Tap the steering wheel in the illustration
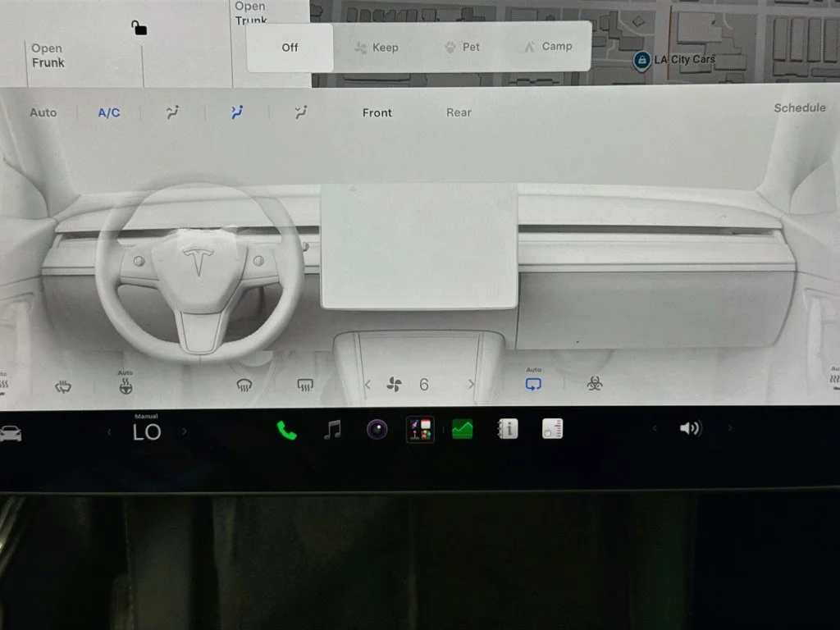 [x=199, y=273]
